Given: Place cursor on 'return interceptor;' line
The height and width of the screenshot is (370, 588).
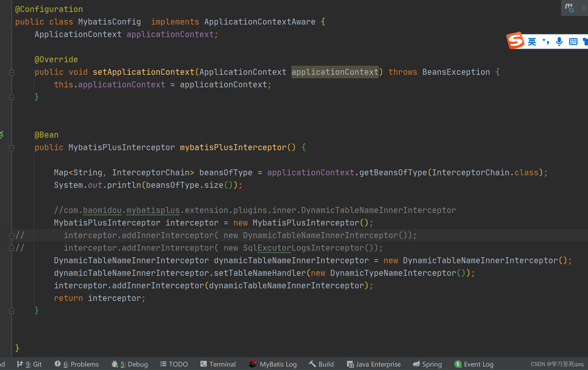Looking at the screenshot, I should click(114, 298).
